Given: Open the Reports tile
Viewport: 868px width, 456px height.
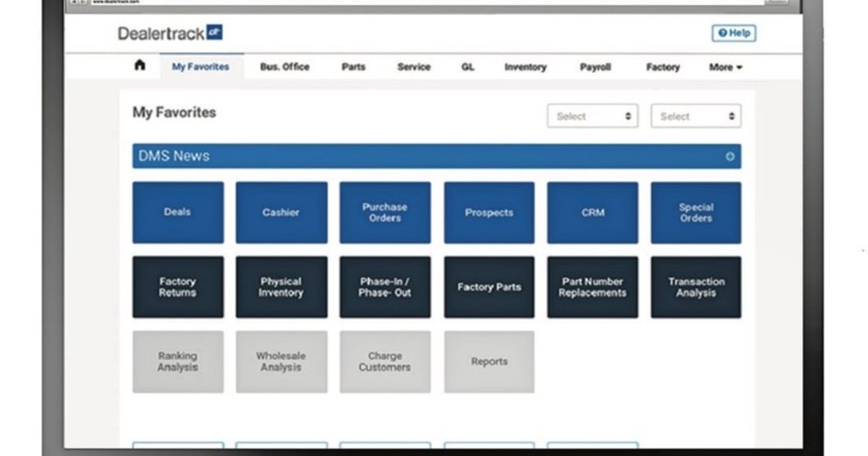Looking at the screenshot, I should pos(489,361).
